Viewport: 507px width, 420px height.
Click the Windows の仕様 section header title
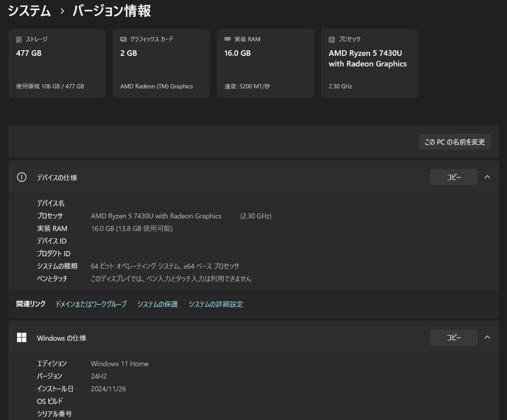coord(61,338)
